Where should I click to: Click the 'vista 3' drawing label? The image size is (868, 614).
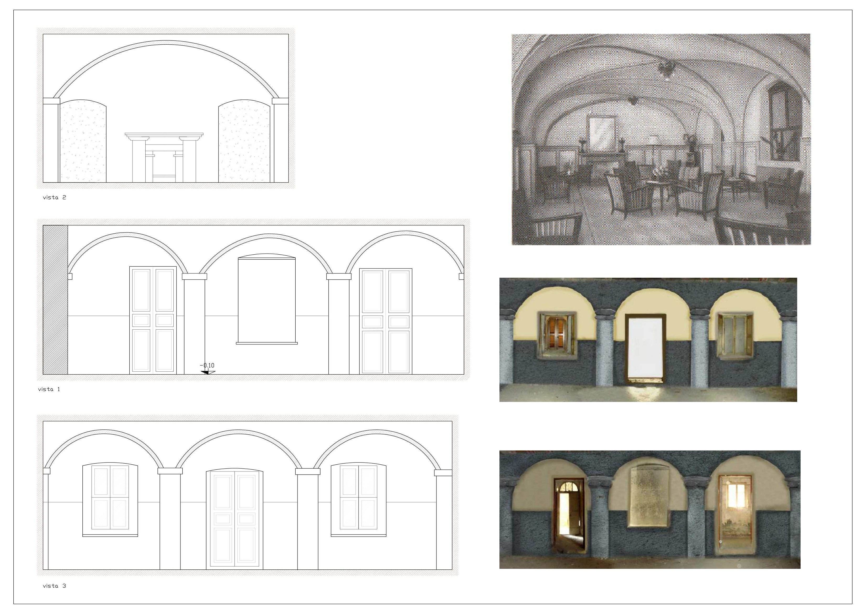pos(55,586)
